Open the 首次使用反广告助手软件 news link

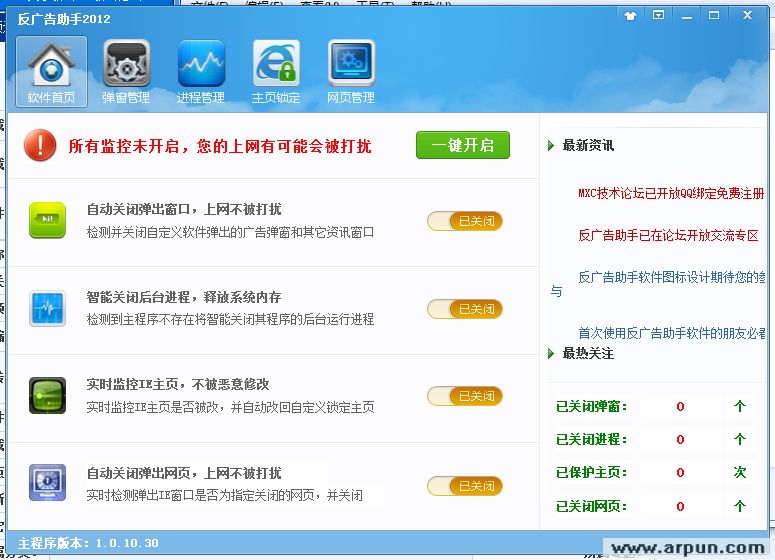click(x=672, y=333)
